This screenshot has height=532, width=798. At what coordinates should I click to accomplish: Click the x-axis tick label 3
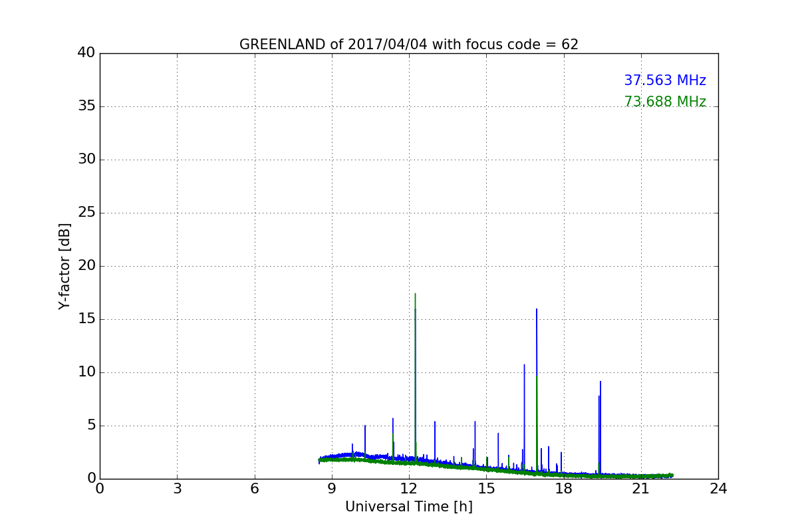pyautogui.click(x=177, y=489)
